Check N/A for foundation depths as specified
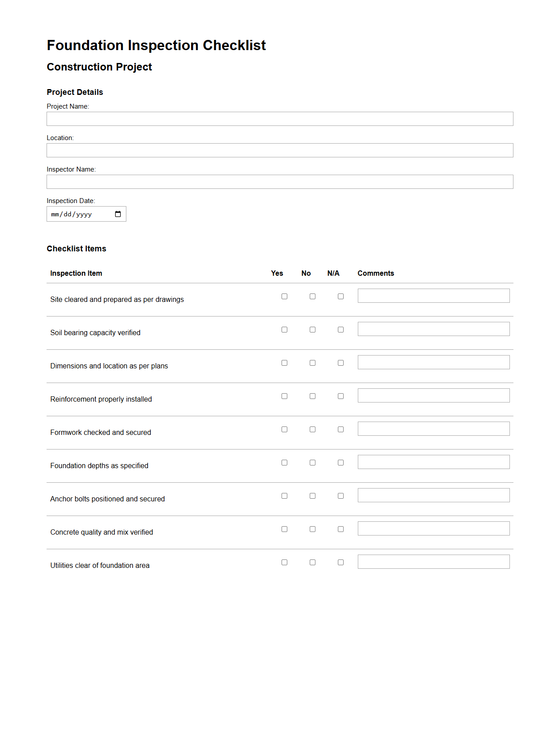Image resolution: width=560 pixels, height=739 pixels. 341,462
